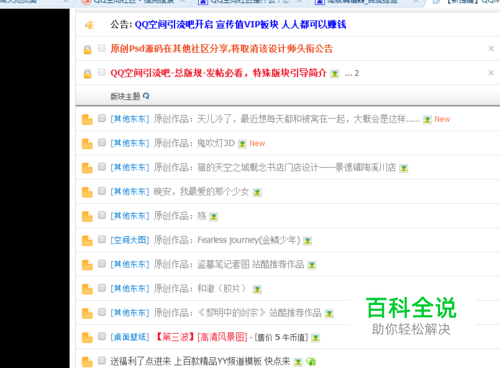The image size is (500, 368).
Task: Open thread 原创作品：鬼吹灯3D
Action: [x=194, y=143]
